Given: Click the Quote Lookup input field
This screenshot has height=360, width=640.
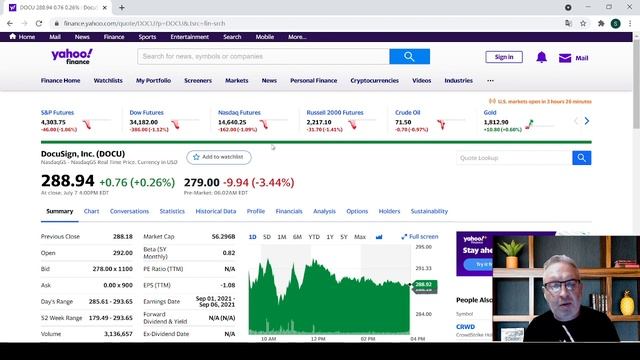Looking at the screenshot, I should coord(514,158).
